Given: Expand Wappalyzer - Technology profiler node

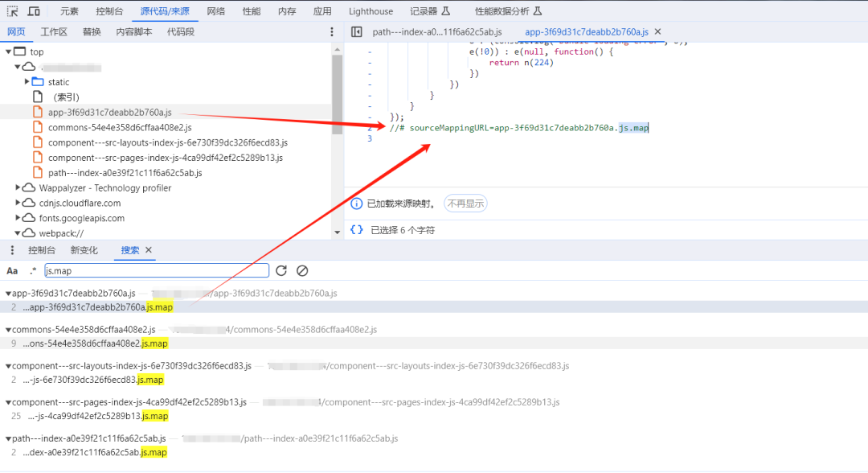Looking at the screenshot, I should coord(18,187).
